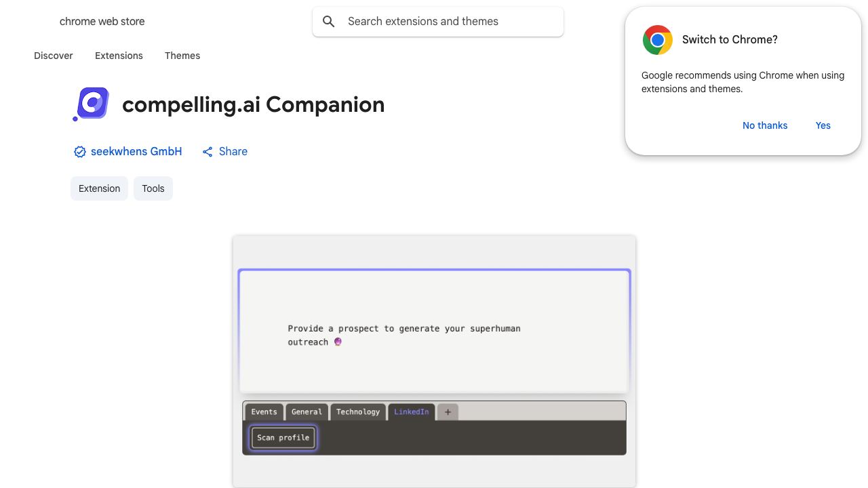
Task: Select the Tools category chip
Action: pos(153,188)
